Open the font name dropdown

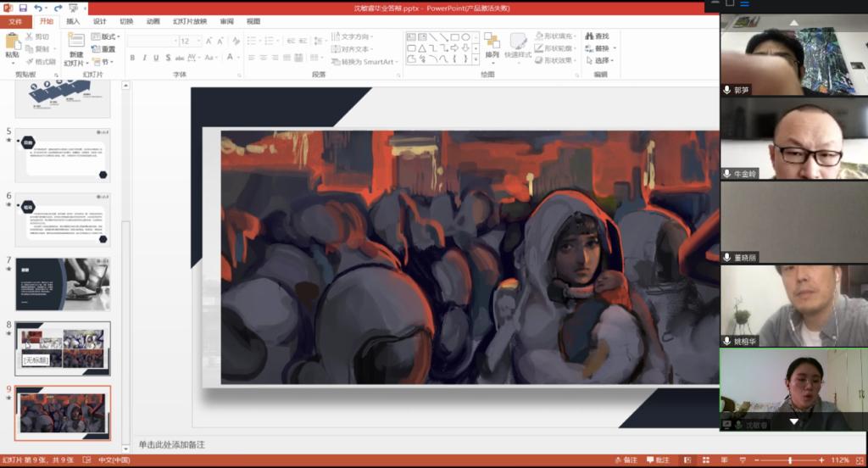175,41
